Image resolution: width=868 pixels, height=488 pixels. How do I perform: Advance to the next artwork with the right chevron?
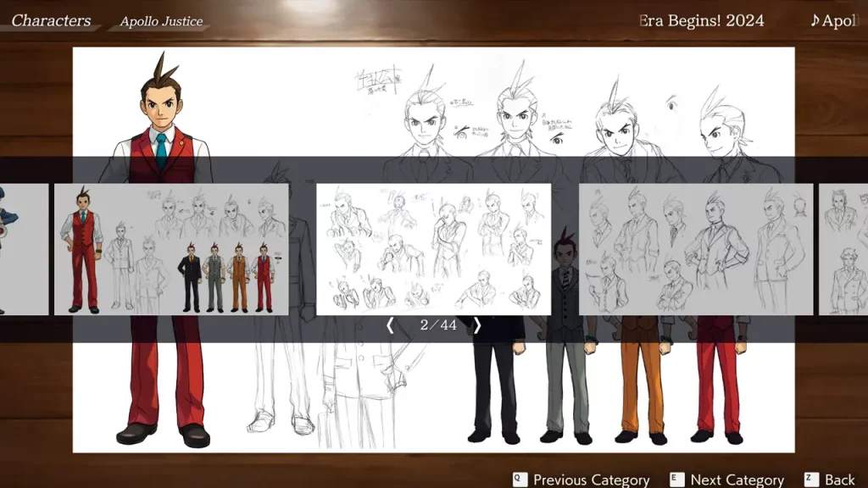[x=478, y=325]
